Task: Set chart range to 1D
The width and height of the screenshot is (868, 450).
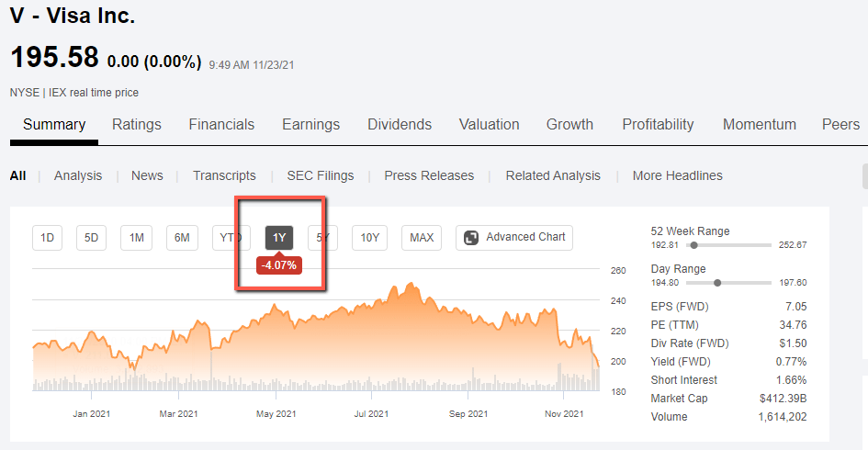Action: (47, 238)
